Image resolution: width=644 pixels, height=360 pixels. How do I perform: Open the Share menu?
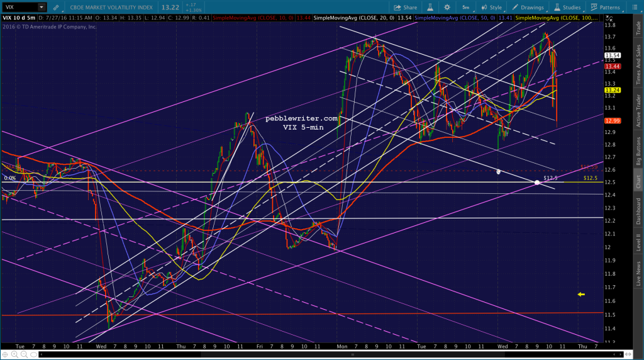click(x=406, y=8)
